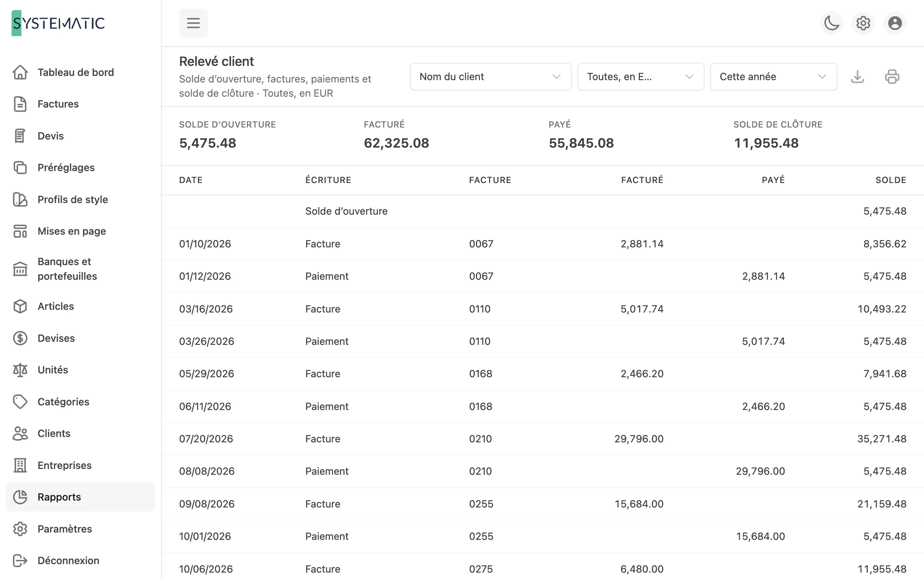Open settings gear icon in top bar
Viewport: 924px width, 578px height.
tap(863, 23)
